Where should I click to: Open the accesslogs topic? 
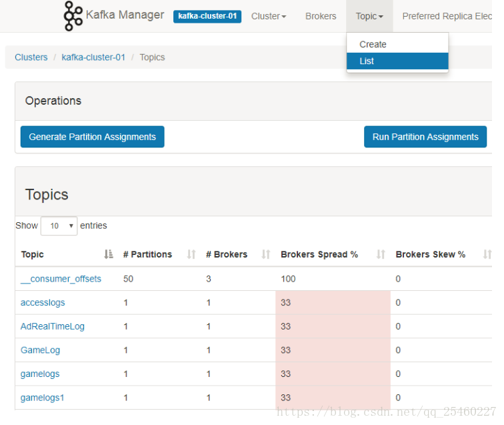coord(43,302)
